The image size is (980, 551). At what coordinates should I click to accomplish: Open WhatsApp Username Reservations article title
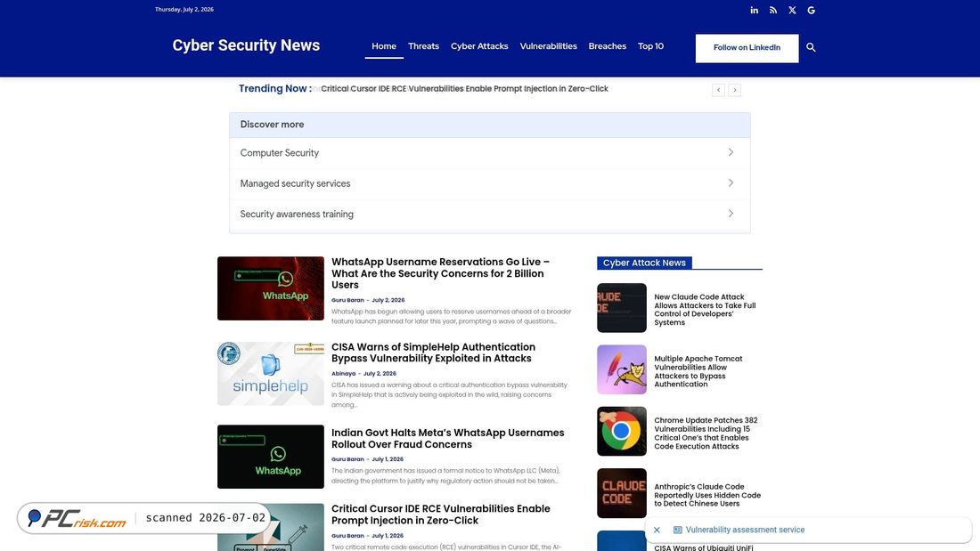(441, 273)
